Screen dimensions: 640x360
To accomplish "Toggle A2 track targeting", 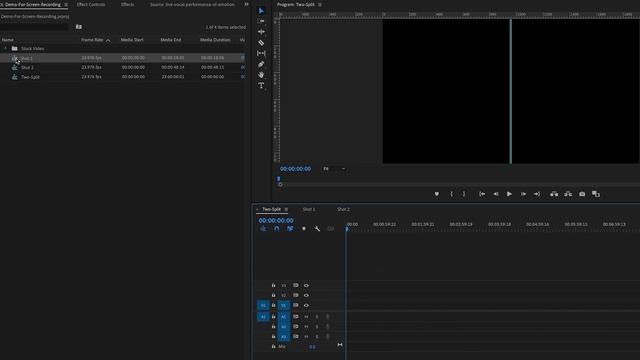I will [x=284, y=327].
